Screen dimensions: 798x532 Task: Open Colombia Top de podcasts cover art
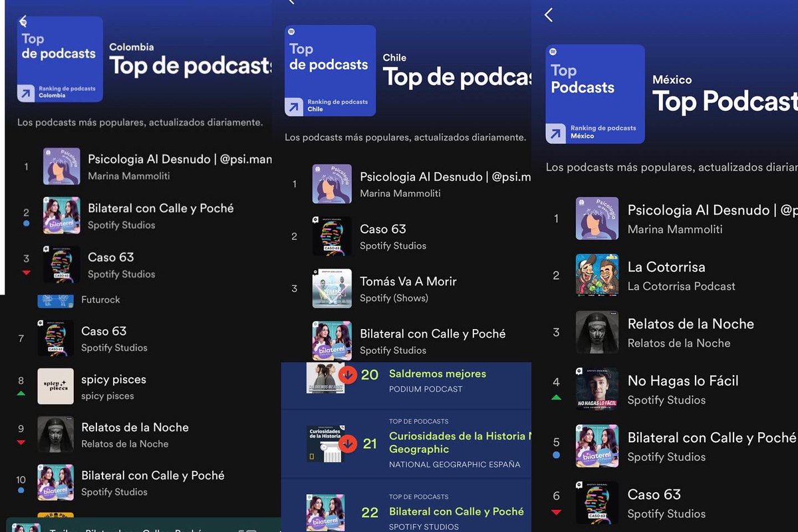61,59
